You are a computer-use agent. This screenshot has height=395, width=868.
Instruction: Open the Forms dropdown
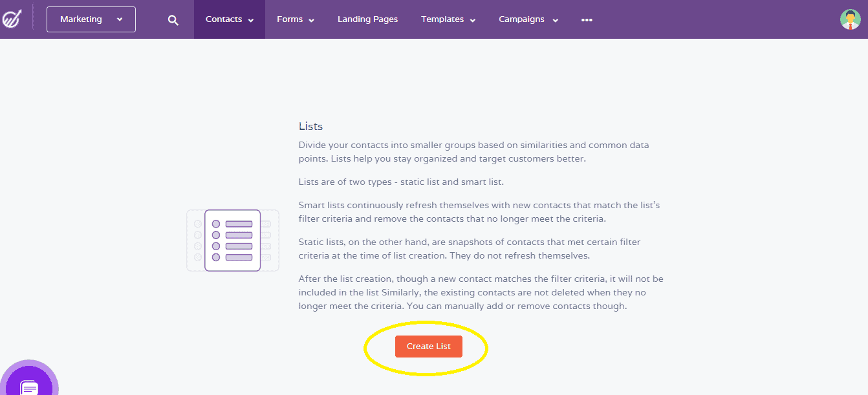coord(295,19)
